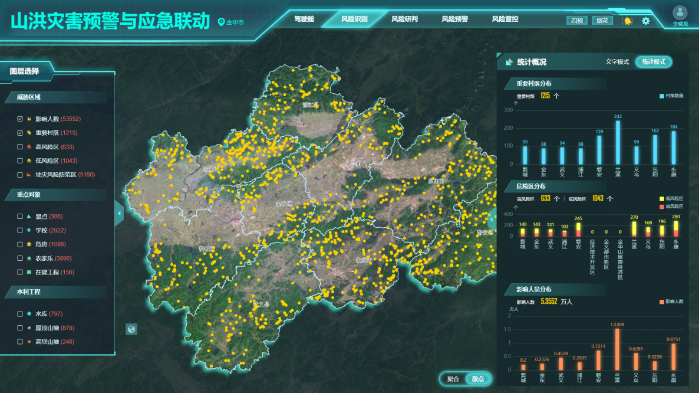Image resolution: width=699 pixels, height=393 pixels.
Task: Switch to the 风险研判 tab
Action: point(404,19)
